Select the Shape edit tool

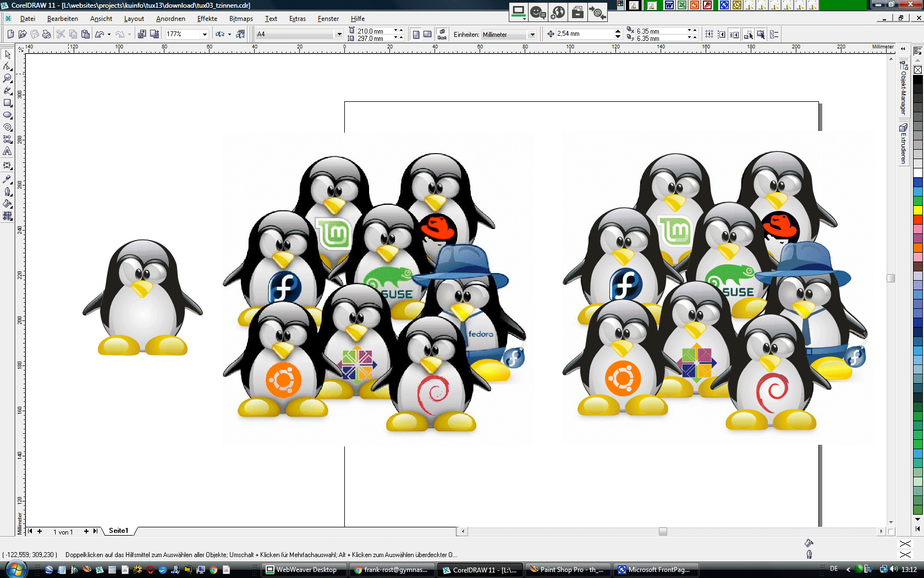point(7,67)
